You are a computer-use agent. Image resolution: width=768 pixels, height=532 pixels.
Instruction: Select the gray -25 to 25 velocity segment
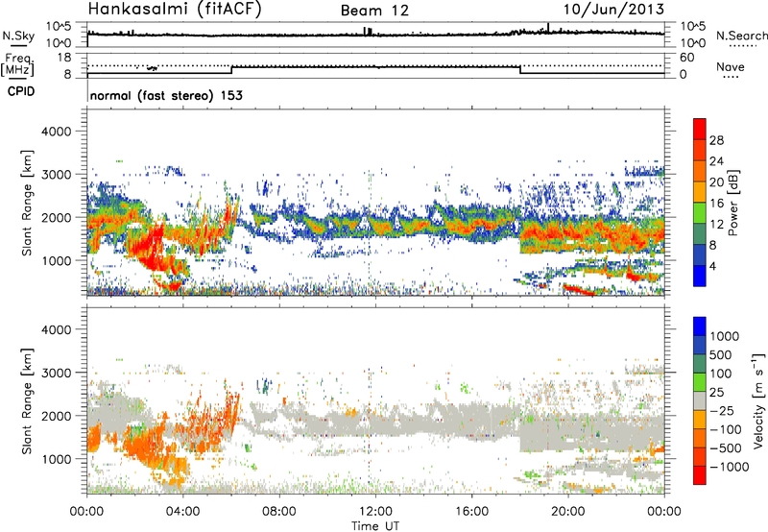(700, 400)
